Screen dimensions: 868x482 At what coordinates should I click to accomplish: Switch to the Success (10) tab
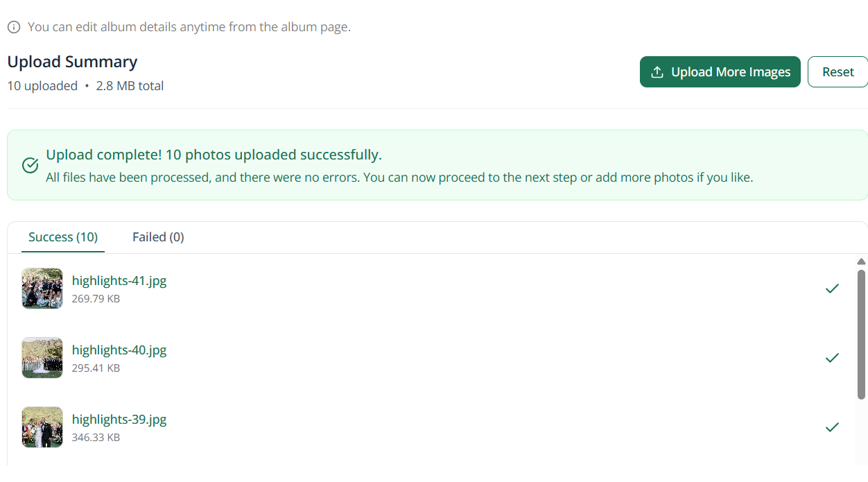[63, 237]
